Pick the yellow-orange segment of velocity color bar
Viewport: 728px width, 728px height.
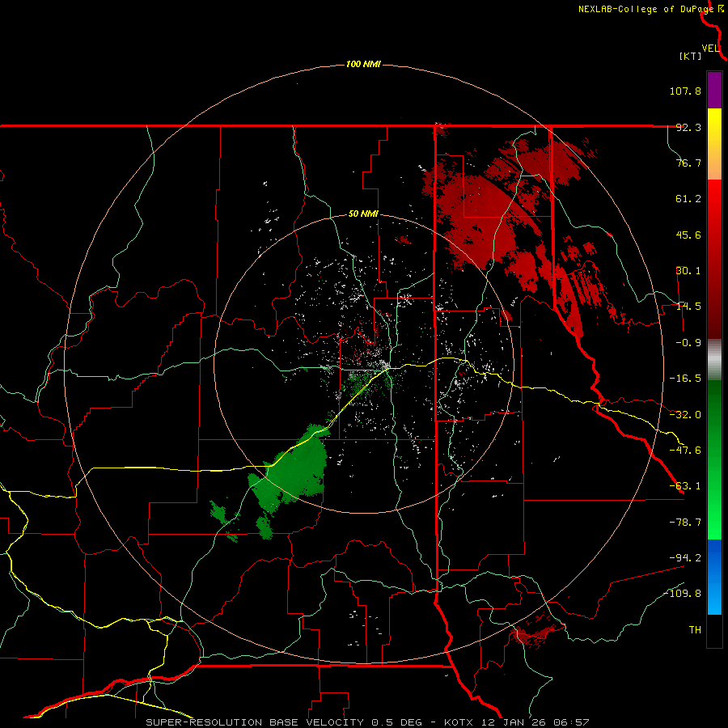click(x=714, y=144)
